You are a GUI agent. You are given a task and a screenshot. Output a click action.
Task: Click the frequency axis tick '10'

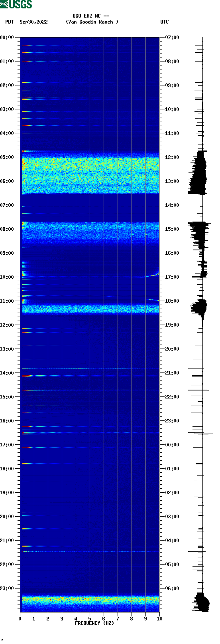click(x=159, y=619)
